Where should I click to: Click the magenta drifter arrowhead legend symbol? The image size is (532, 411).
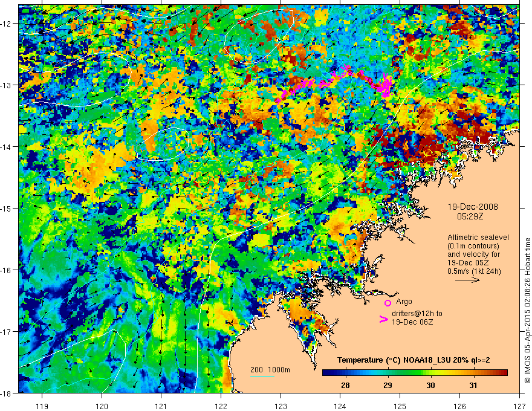pos(383,319)
